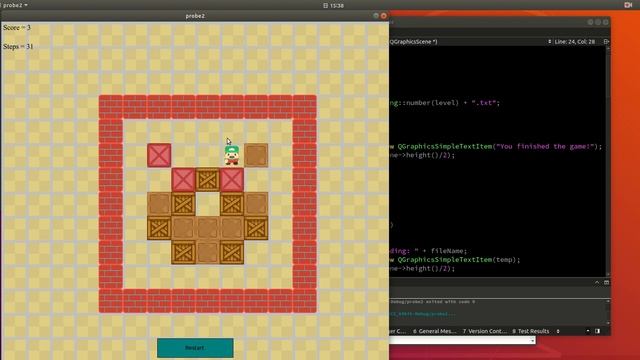This screenshot has height=360, width=640.
Task: Click the Steps = 31 label
Action: [x=18, y=47]
